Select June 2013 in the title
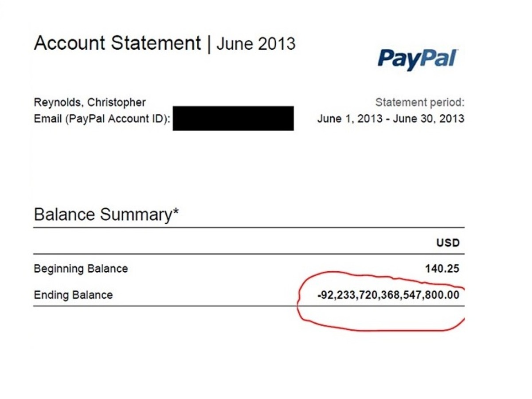 click(x=256, y=44)
